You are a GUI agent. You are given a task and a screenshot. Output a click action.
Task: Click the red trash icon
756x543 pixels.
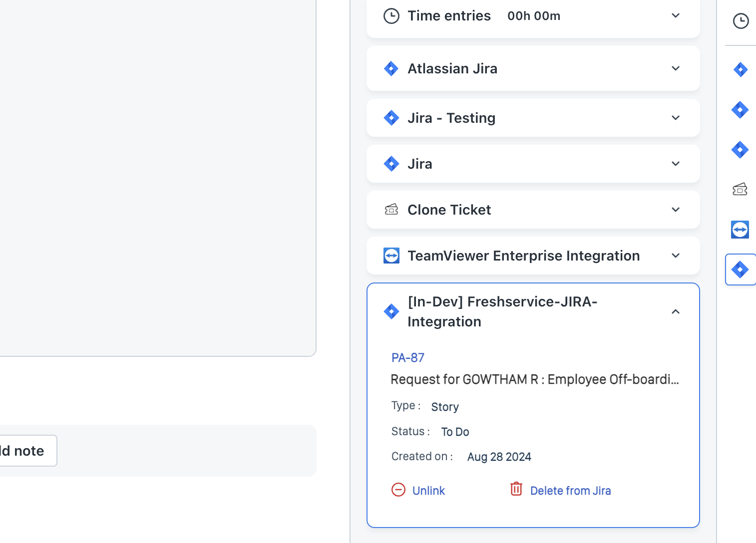[x=516, y=489]
